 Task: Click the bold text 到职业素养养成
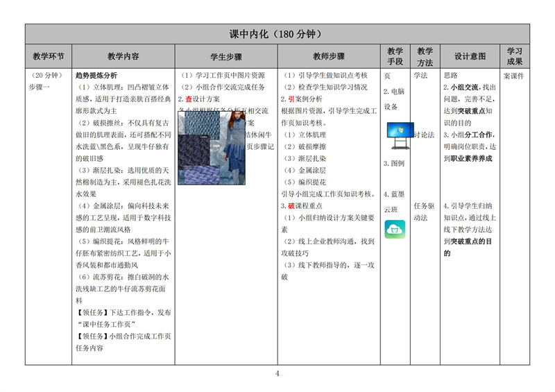pos(468,158)
